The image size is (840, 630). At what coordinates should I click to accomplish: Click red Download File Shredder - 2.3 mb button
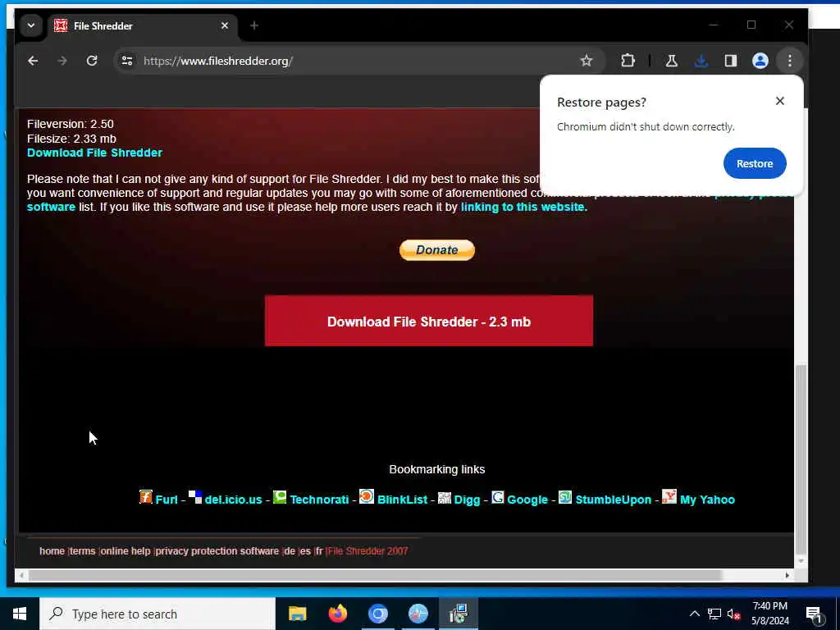coord(428,321)
